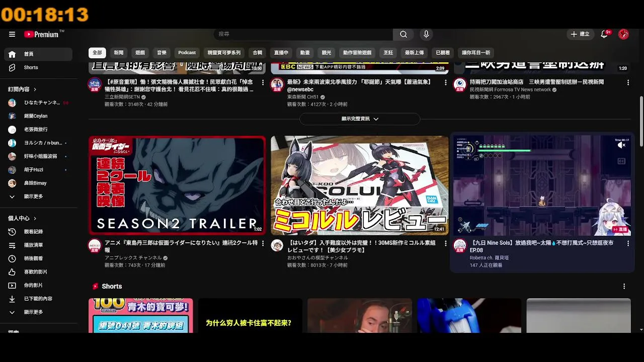Screen dimensions: 644x362
Task: Start voice search with microphone icon
Action: click(x=426, y=34)
